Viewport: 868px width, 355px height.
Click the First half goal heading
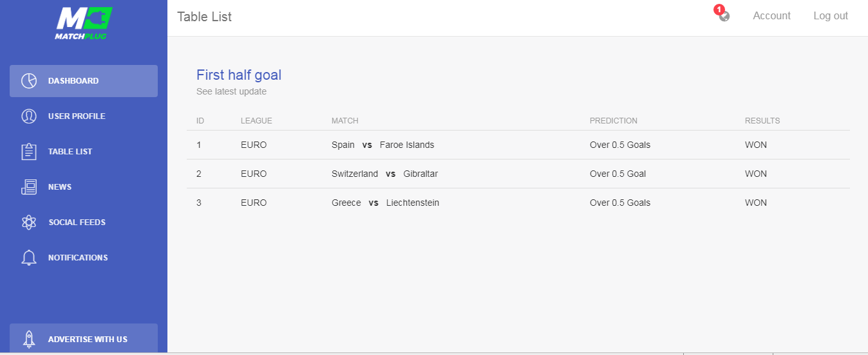click(x=239, y=75)
